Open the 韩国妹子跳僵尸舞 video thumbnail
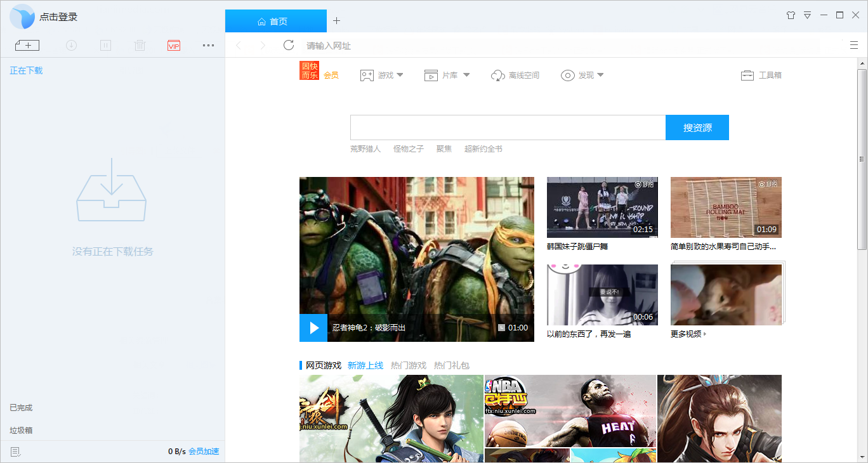The width and height of the screenshot is (868, 463). tap(602, 207)
